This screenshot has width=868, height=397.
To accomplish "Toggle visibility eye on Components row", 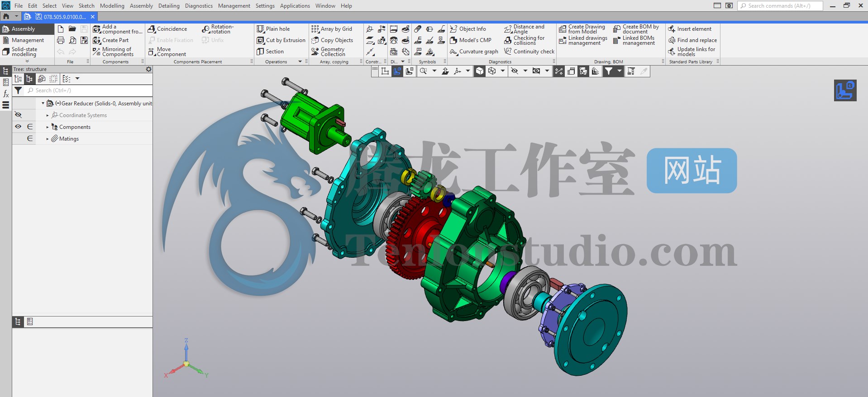I will click(18, 127).
